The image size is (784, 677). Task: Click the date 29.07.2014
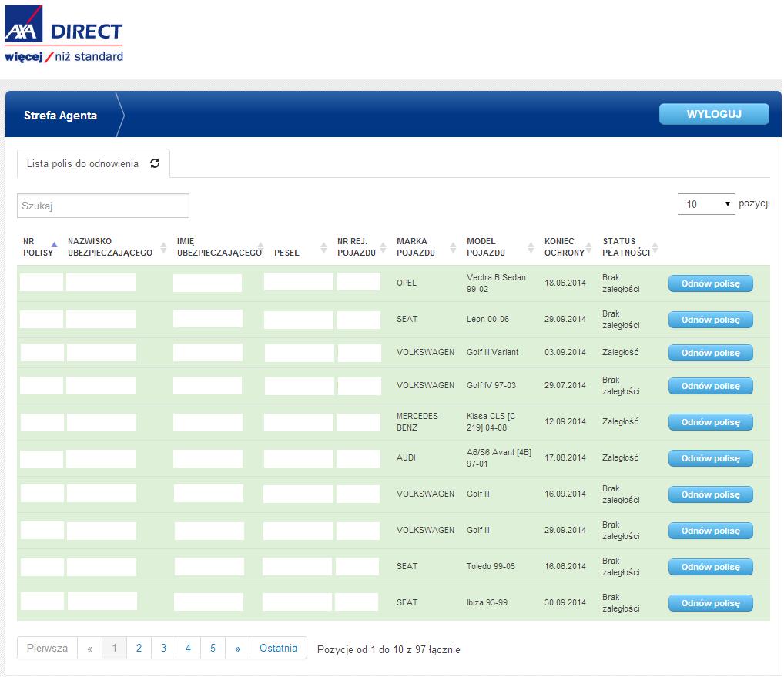[565, 386]
